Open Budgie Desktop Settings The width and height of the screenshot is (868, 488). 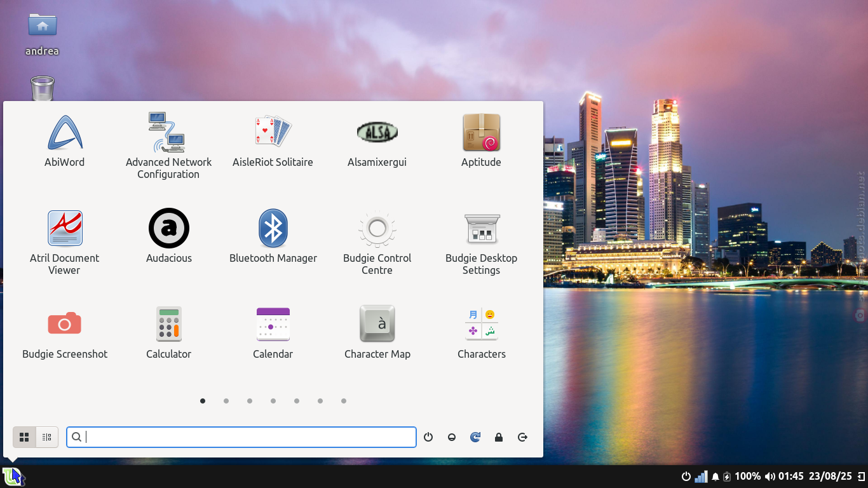[481, 243]
